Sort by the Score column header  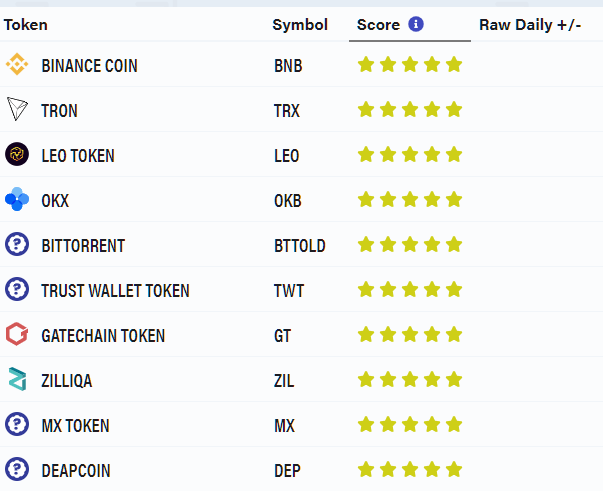click(x=378, y=25)
